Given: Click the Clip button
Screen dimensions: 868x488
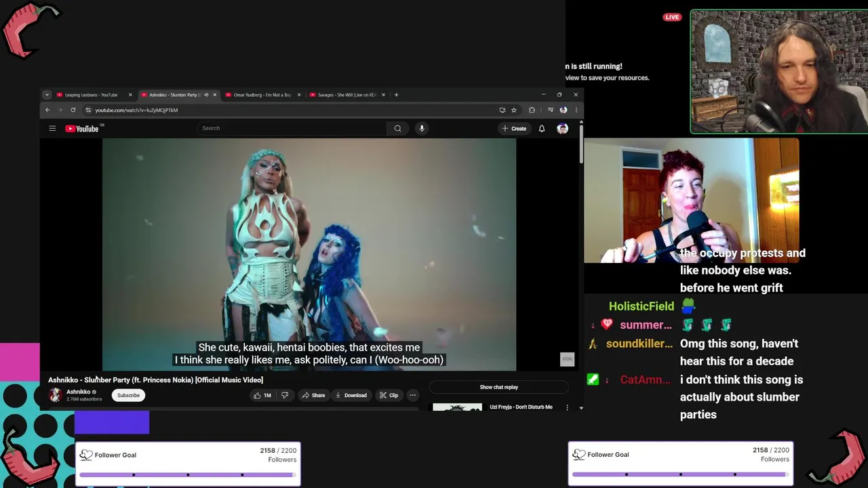Looking at the screenshot, I should 389,395.
